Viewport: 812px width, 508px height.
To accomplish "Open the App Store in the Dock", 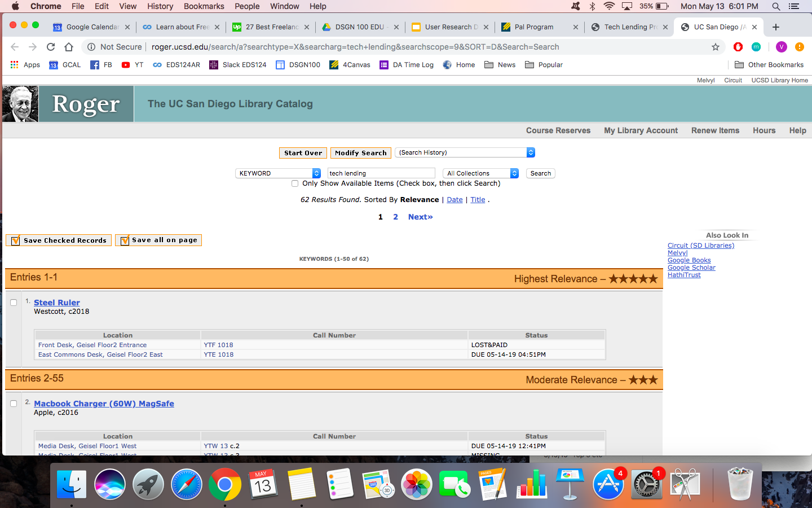I will (x=608, y=484).
